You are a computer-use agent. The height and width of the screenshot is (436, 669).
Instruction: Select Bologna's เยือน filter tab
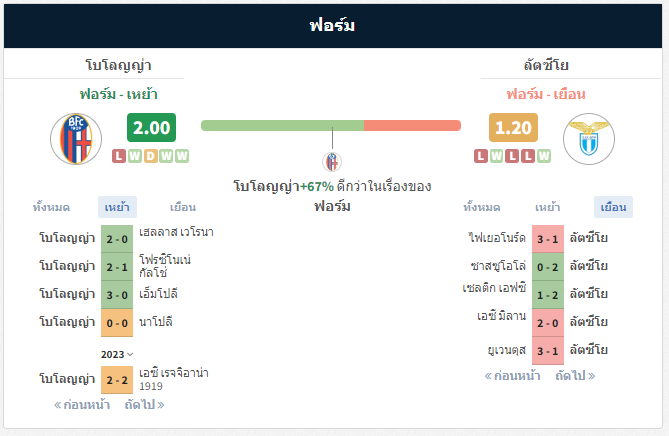[x=183, y=207]
